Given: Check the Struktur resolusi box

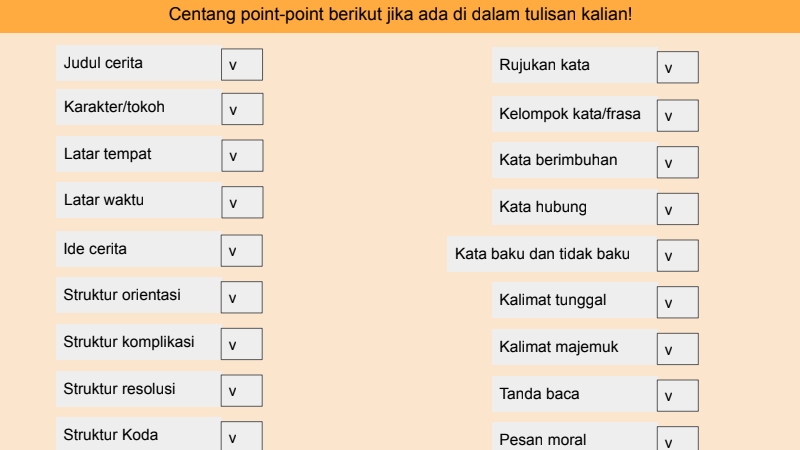Looking at the screenshot, I should click(242, 390).
